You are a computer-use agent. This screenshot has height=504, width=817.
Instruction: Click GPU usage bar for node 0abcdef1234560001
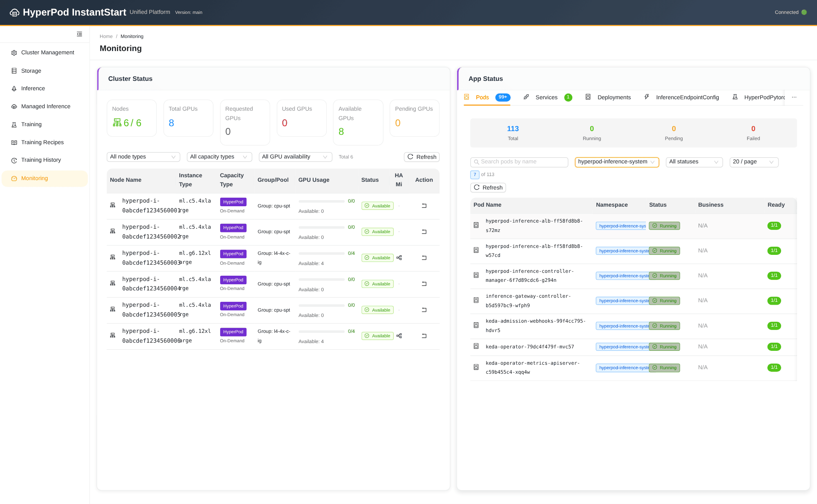[321, 201]
